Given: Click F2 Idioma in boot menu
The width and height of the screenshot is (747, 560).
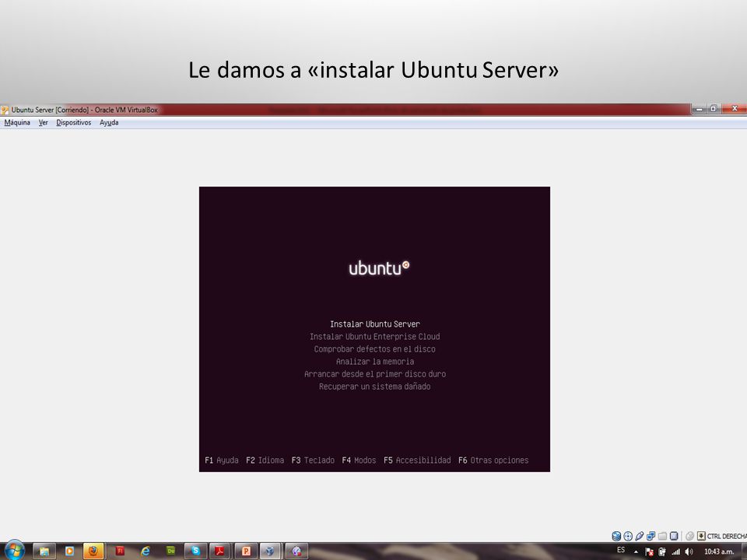Looking at the screenshot, I should click(x=265, y=460).
